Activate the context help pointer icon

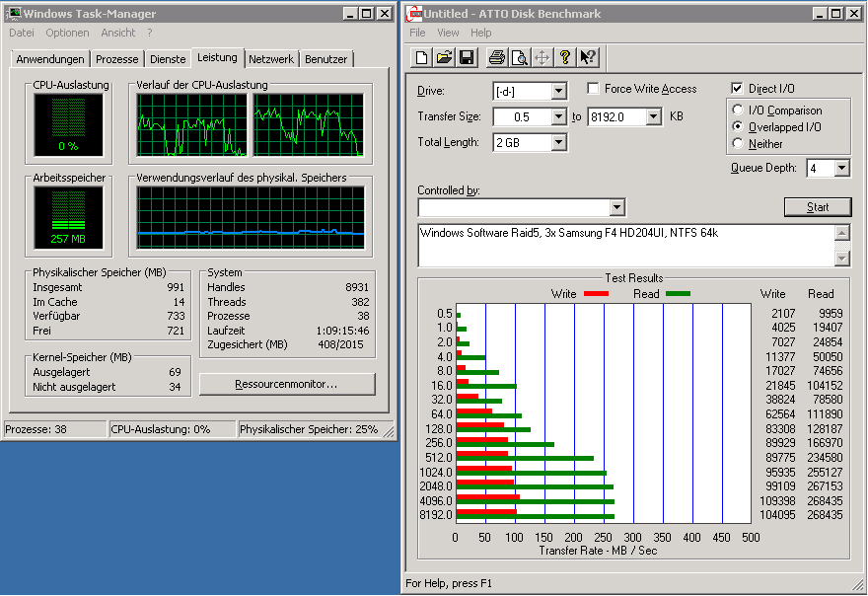[x=588, y=57]
